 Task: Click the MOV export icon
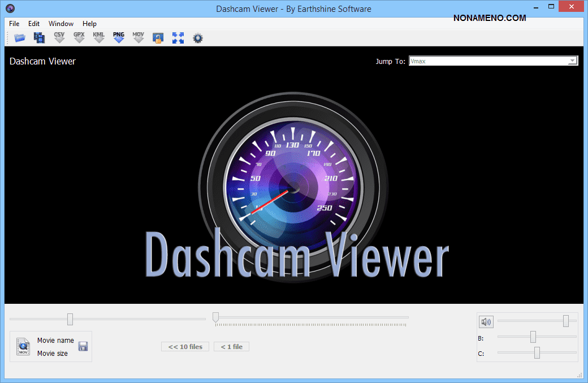[139, 38]
